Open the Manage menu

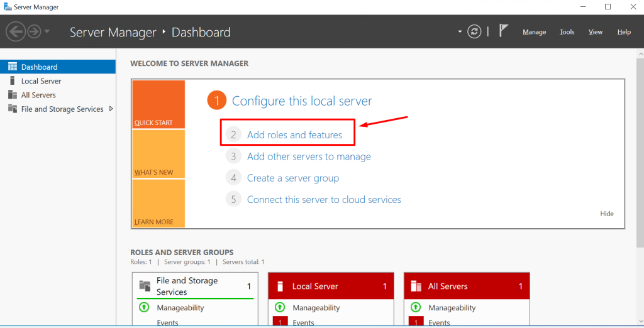(x=534, y=32)
